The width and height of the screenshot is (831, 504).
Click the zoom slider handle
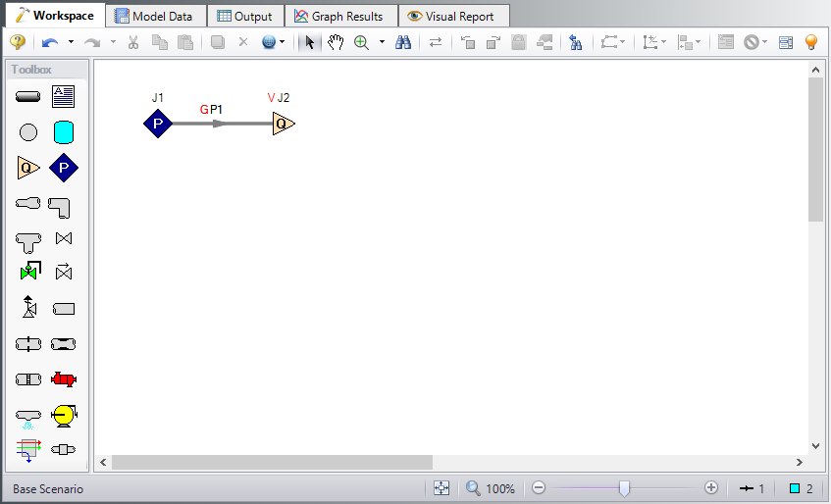(624, 488)
